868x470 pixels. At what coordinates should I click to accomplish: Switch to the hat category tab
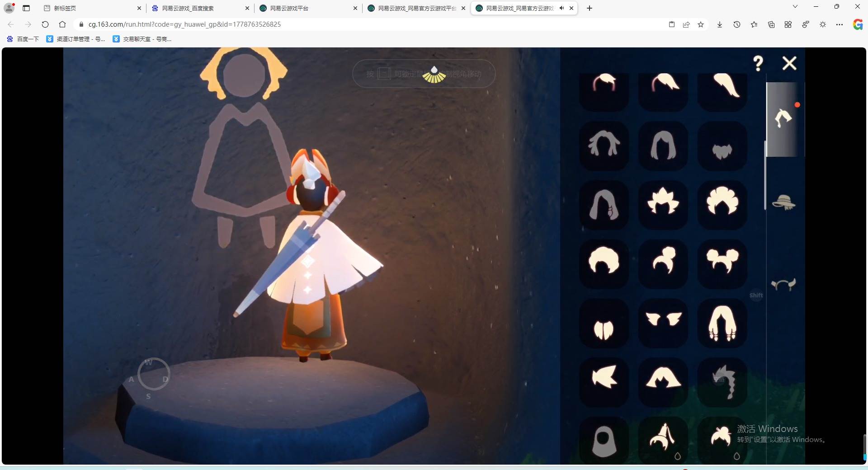point(783,202)
